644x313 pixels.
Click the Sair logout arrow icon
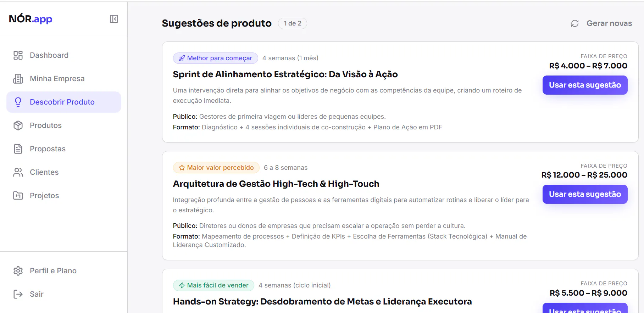pos(18,294)
